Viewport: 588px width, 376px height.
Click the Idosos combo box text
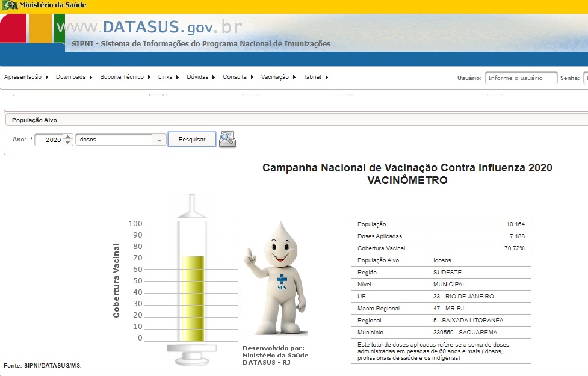[114, 140]
